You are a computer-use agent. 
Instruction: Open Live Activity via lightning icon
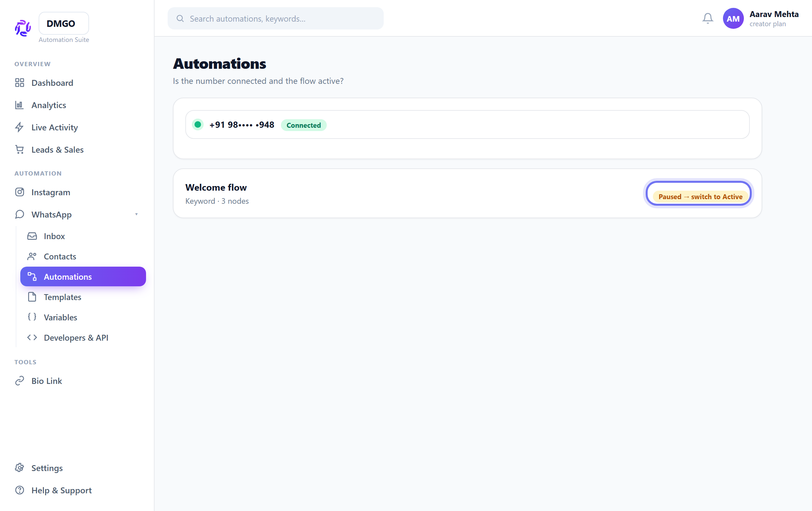20,127
